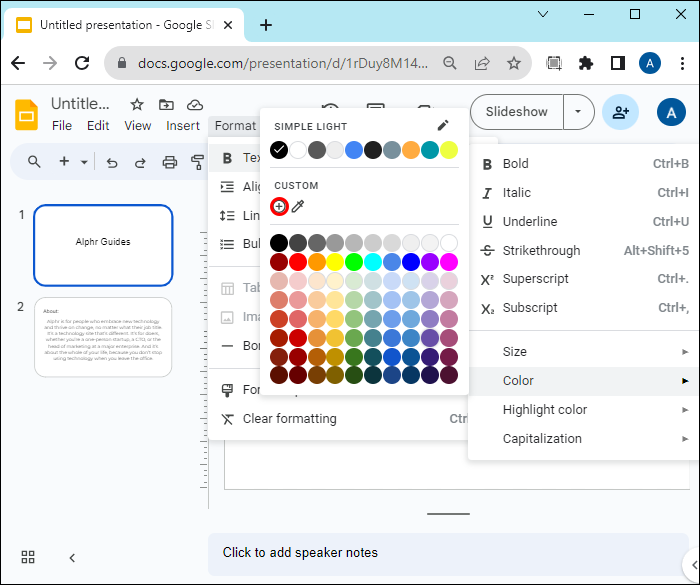The height and width of the screenshot is (585, 700).
Task: Star the presentation title
Action: click(x=137, y=105)
